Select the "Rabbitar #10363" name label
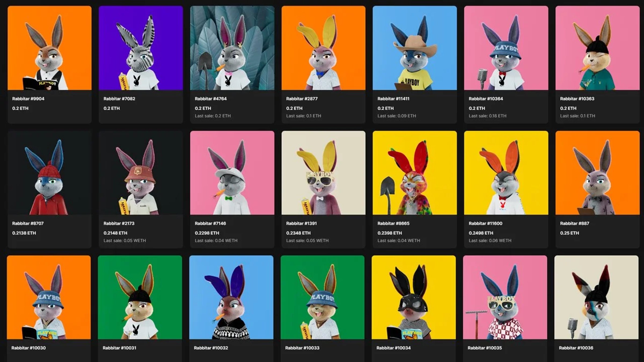644x362 pixels. [577, 99]
